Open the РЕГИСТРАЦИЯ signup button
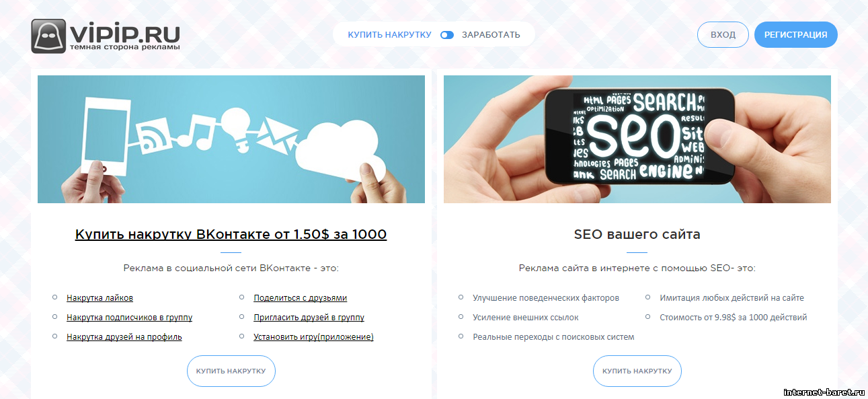Viewport: 868px width, 399px height. coord(796,34)
